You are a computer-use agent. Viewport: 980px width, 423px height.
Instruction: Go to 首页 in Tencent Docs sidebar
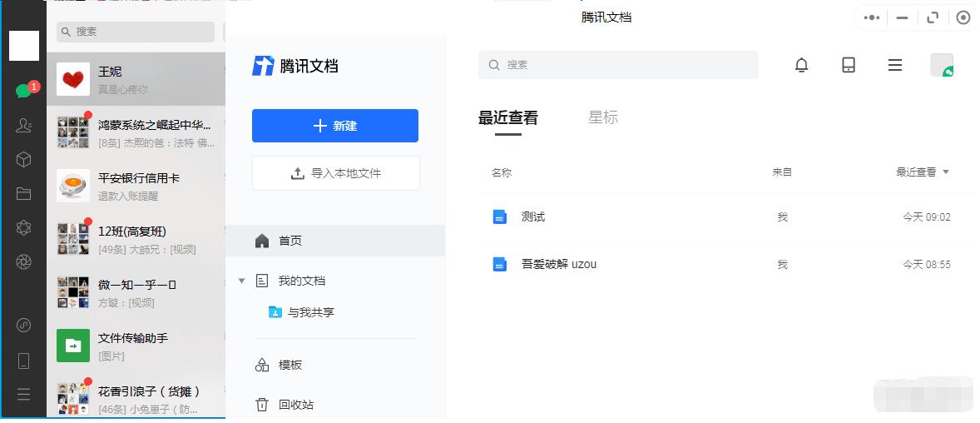coord(335,241)
